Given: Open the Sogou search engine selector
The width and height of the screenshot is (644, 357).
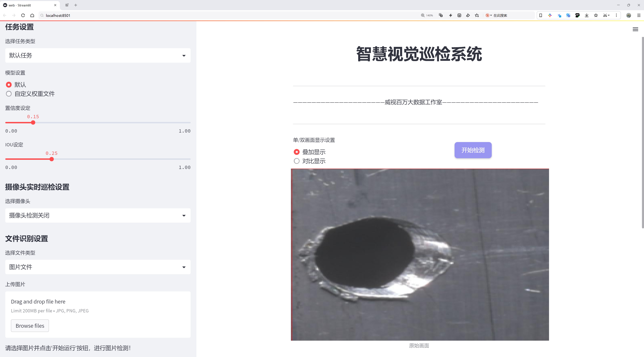Looking at the screenshot, I should coord(488,15).
